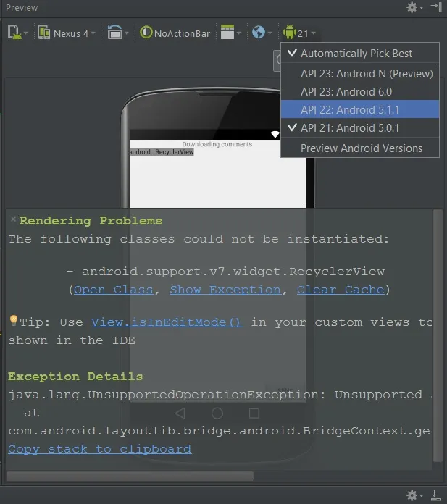The width and height of the screenshot is (447, 504).
Task: Click the android.support.v7.widget.RecyclerView class name
Action: tap(233, 272)
